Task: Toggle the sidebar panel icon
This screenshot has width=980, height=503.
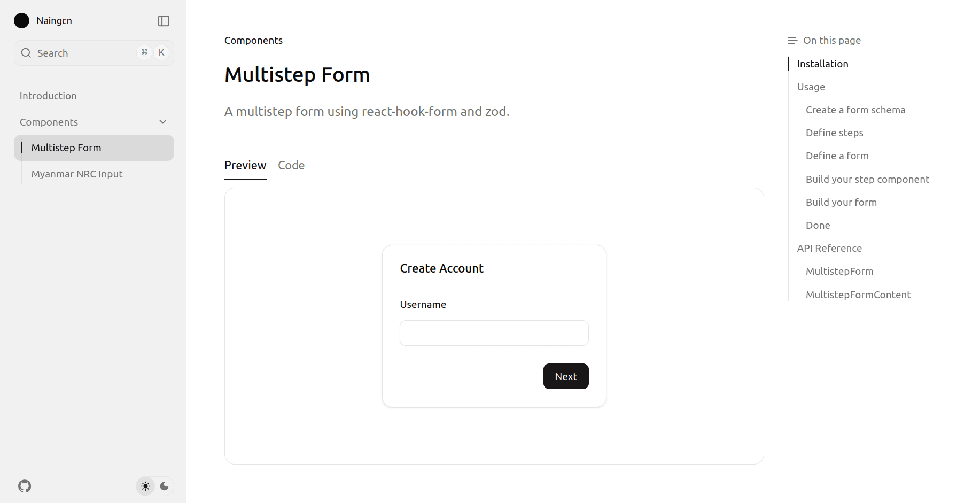Action: (x=164, y=21)
